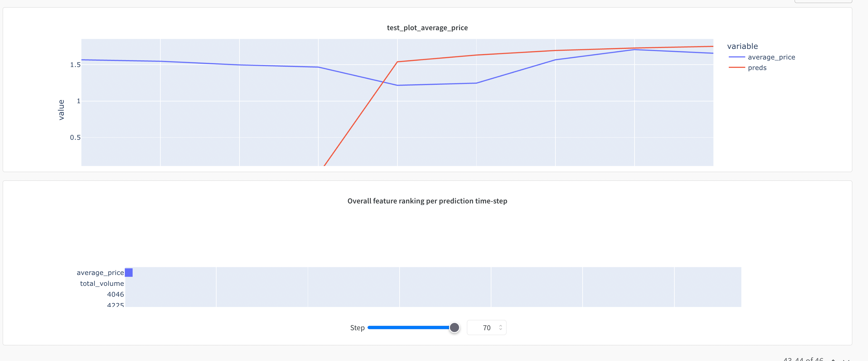Screen dimensions: 868x361
Task: Click the total_volume feature label
Action: (102, 283)
